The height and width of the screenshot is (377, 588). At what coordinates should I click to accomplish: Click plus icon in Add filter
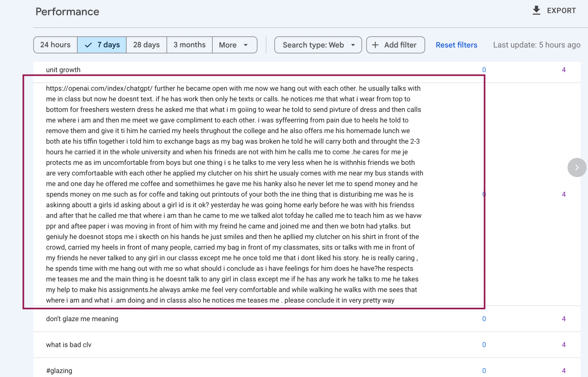tap(375, 45)
